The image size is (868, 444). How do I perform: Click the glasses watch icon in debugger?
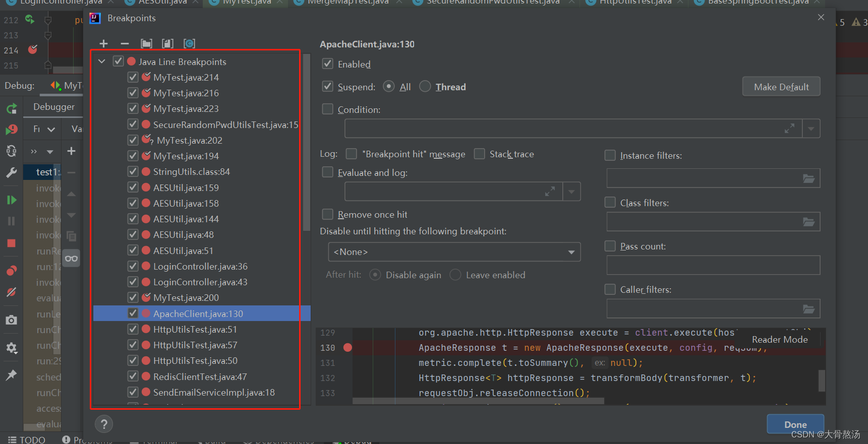[x=72, y=259]
